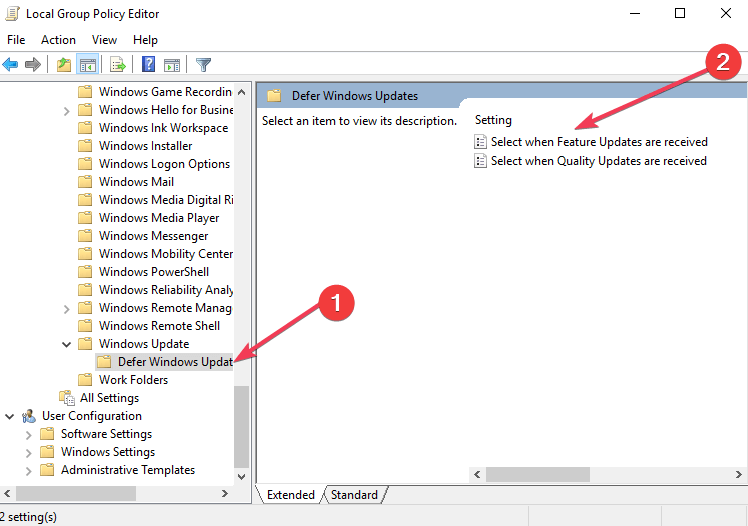Click tree pane scroll up arrow
748x526 pixels.
(x=241, y=92)
